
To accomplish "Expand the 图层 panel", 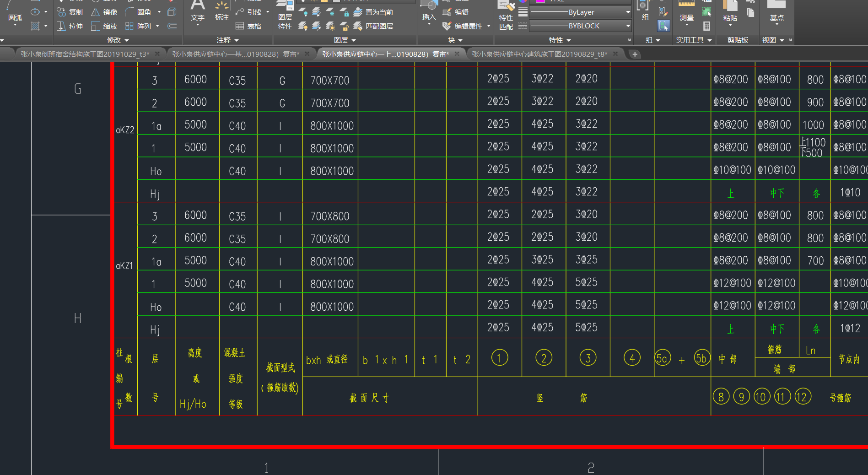I will [x=345, y=40].
